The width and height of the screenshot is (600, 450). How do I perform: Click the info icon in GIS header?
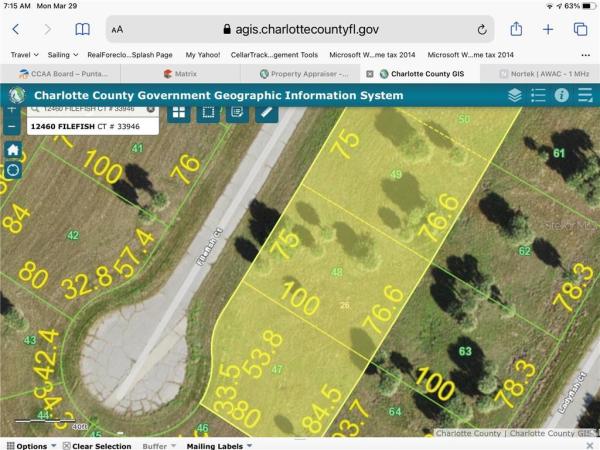click(561, 96)
